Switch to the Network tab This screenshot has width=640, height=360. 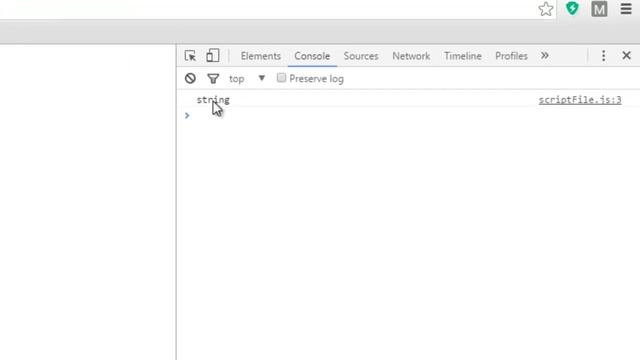411,56
